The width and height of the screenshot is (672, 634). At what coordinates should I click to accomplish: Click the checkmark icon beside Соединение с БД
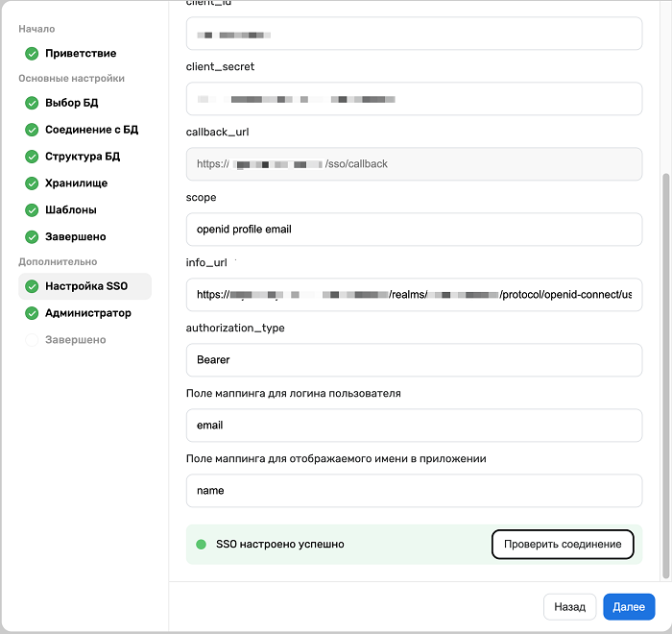tap(33, 130)
